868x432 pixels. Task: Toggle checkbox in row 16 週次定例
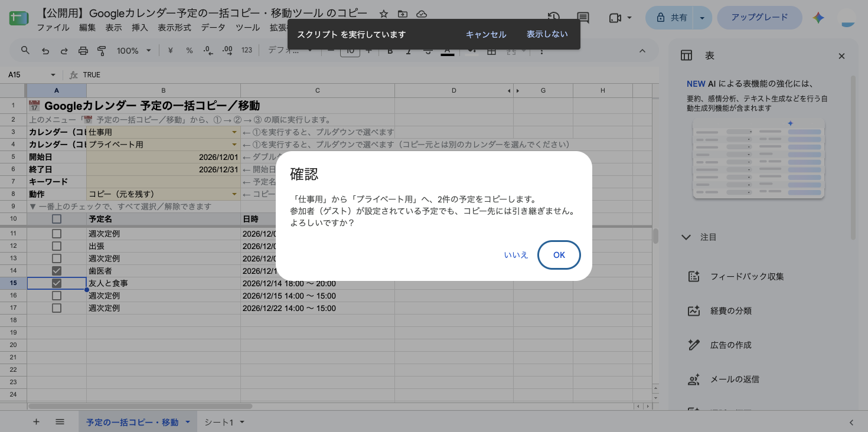(x=57, y=296)
